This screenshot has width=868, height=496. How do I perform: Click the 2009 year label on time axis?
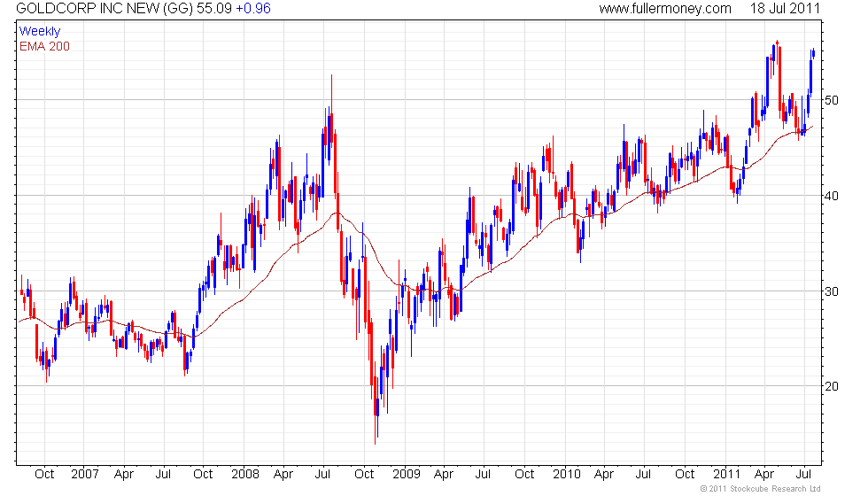(x=407, y=475)
